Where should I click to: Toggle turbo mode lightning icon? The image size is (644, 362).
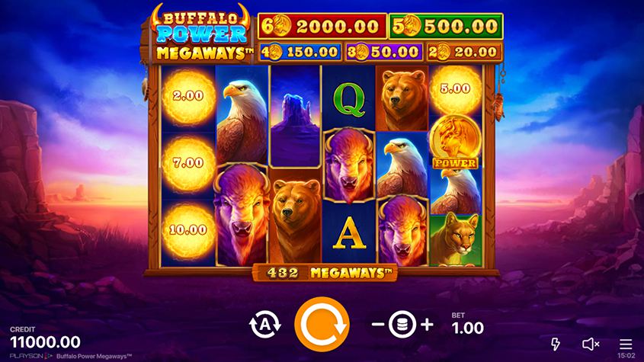pyautogui.click(x=556, y=344)
